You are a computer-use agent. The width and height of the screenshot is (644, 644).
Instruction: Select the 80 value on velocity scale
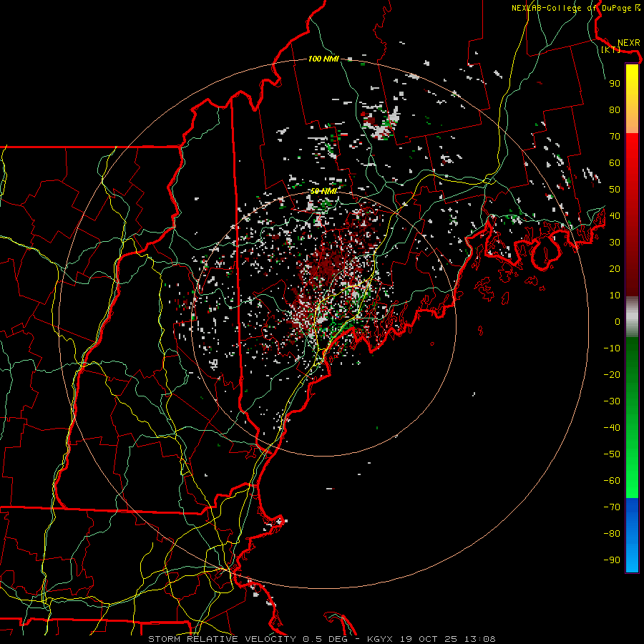click(615, 110)
